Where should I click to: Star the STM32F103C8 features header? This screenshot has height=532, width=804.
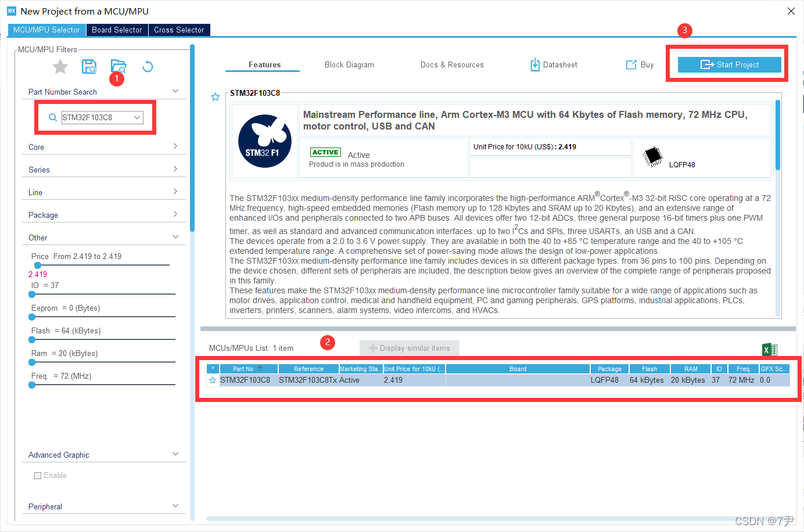pos(216,97)
